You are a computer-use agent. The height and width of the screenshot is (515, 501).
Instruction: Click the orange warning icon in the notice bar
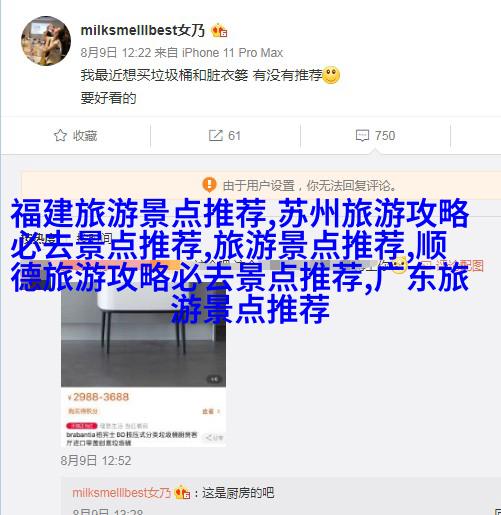click(209, 184)
